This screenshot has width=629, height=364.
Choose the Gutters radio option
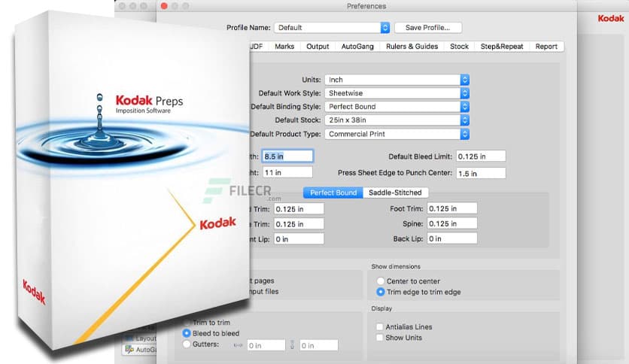coord(187,344)
